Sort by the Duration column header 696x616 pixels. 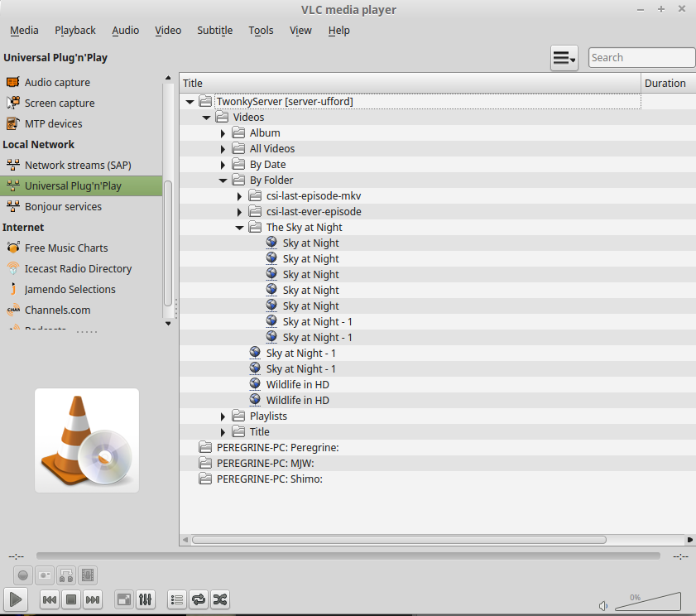click(x=668, y=83)
